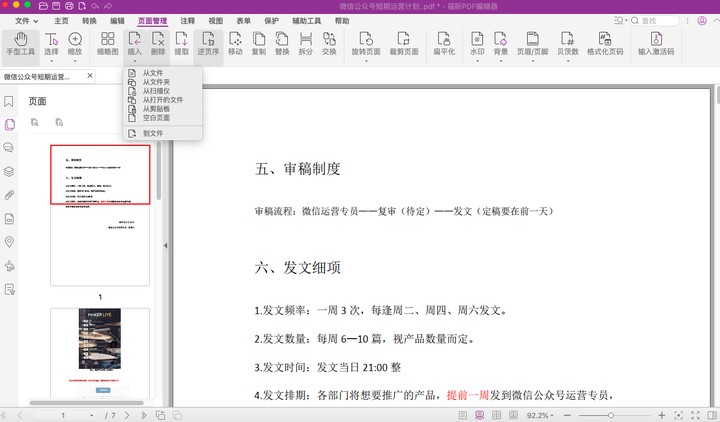Open the attachments paperclip panel
Image resolution: width=720 pixels, height=422 pixels.
pos(9,195)
